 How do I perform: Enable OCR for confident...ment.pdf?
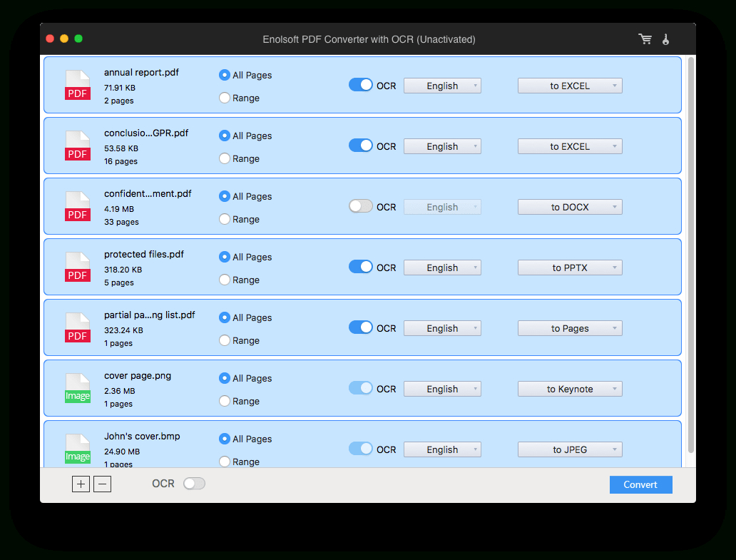[360, 205]
